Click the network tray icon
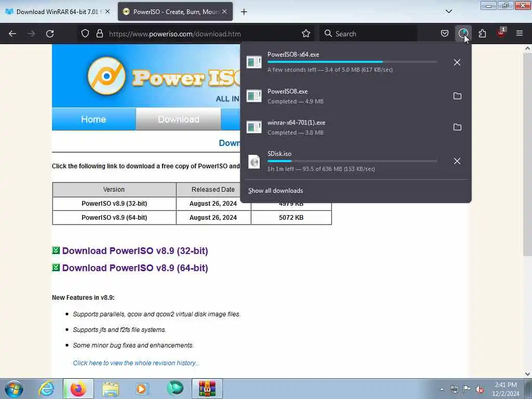The image size is (532, 399). point(454,389)
